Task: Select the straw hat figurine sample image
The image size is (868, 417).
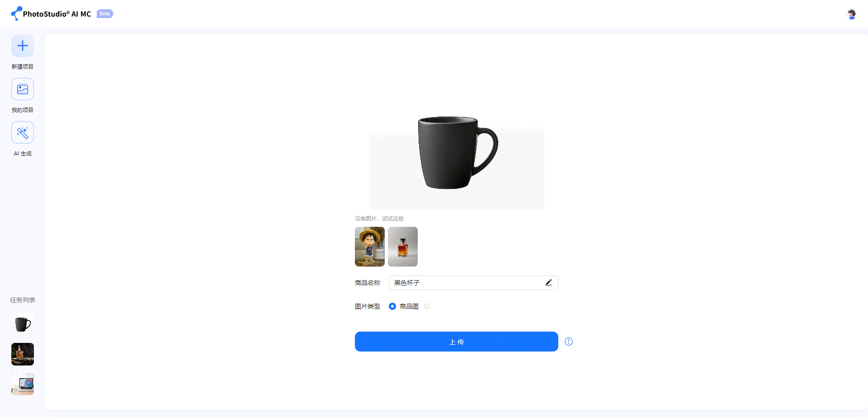Action: point(370,247)
